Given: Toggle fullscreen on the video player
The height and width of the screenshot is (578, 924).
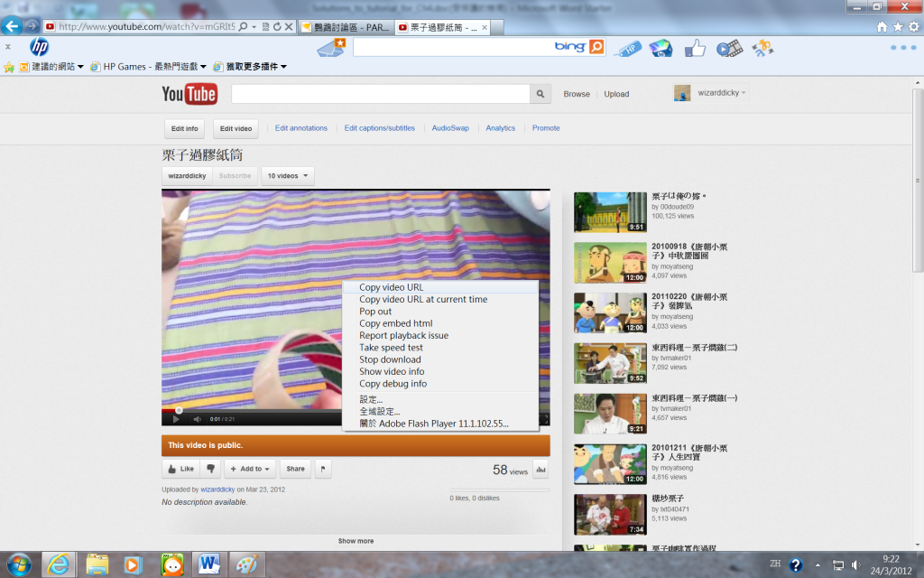Looking at the screenshot, I should click(x=544, y=419).
